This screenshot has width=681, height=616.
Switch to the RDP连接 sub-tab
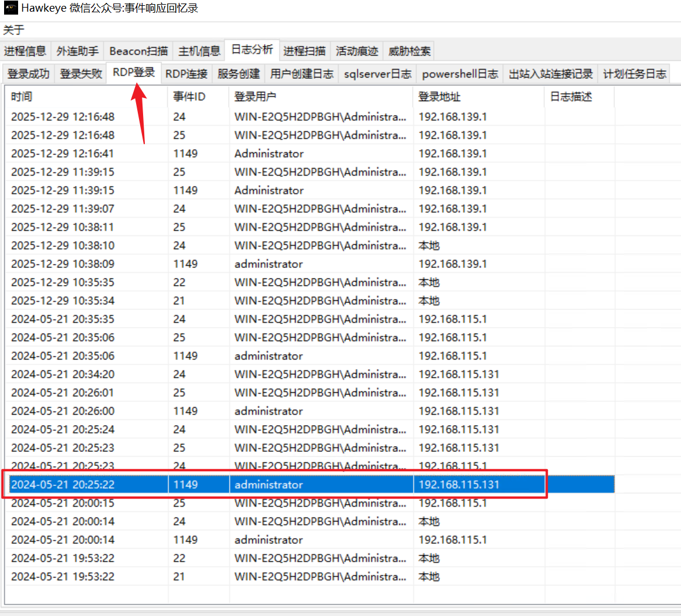coord(186,74)
